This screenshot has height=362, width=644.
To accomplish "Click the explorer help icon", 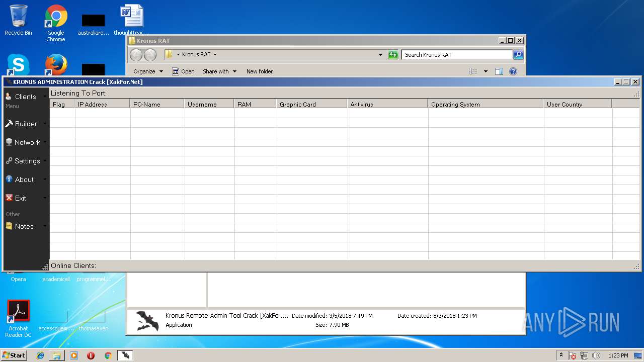I will (x=513, y=71).
